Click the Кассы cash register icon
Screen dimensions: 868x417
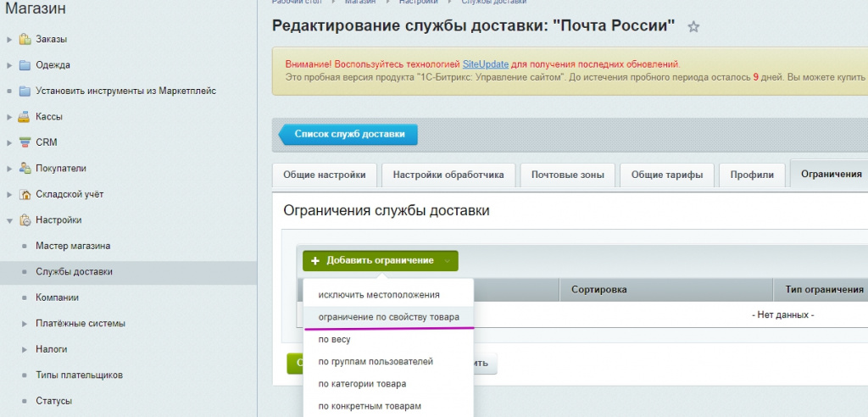25,117
